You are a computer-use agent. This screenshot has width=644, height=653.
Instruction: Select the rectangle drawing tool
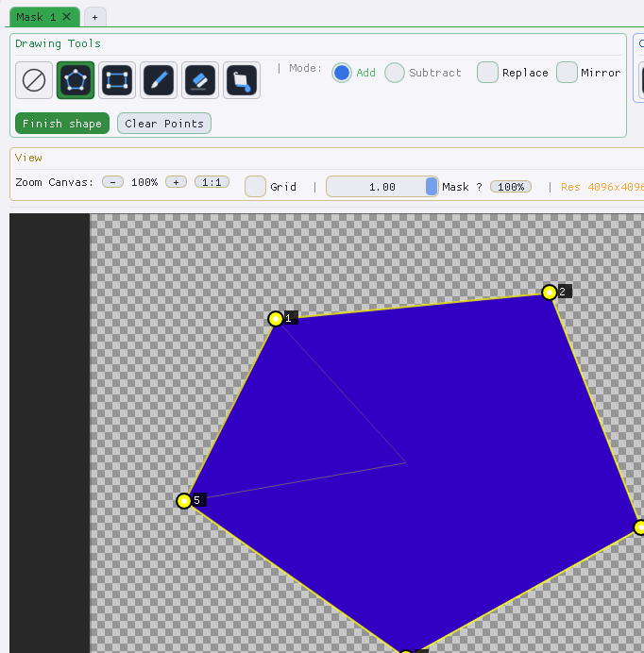117,80
